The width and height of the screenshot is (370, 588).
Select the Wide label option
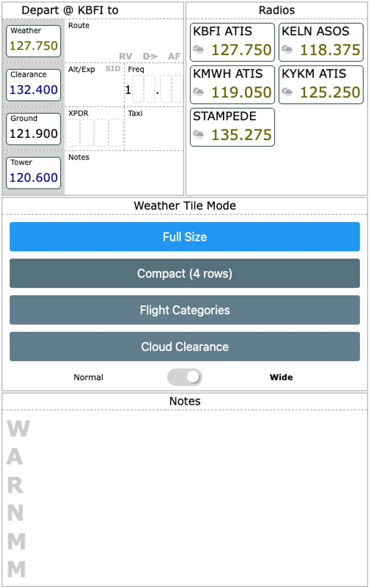click(x=281, y=377)
